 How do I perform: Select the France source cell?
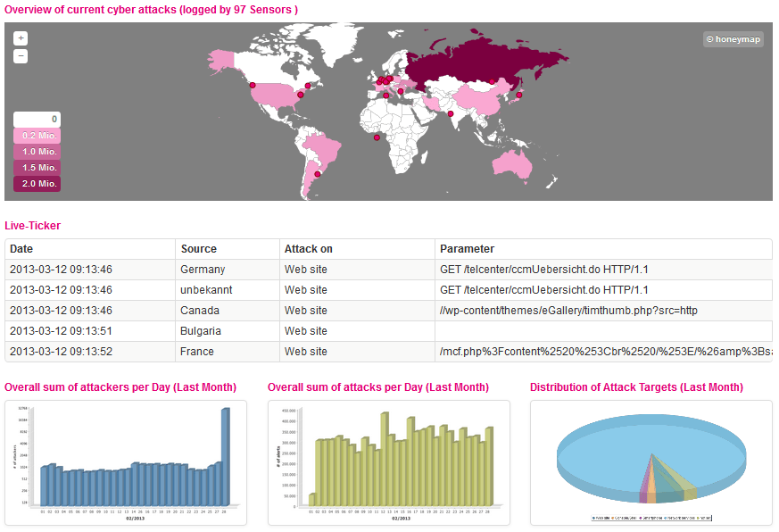pos(228,352)
